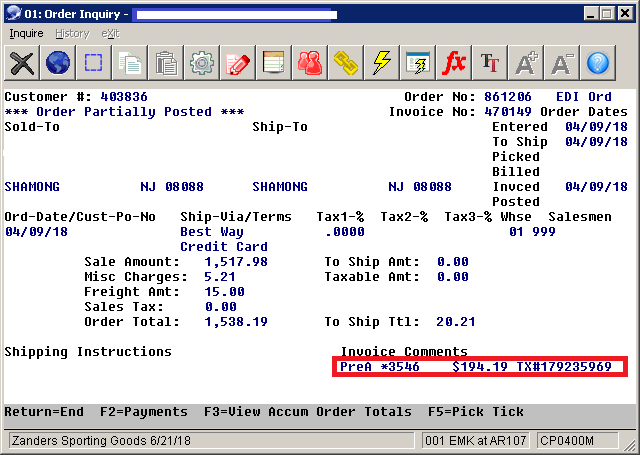Click the F5=Pick Tick function label
The image size is (640, 455).
(x=476, y=411)
